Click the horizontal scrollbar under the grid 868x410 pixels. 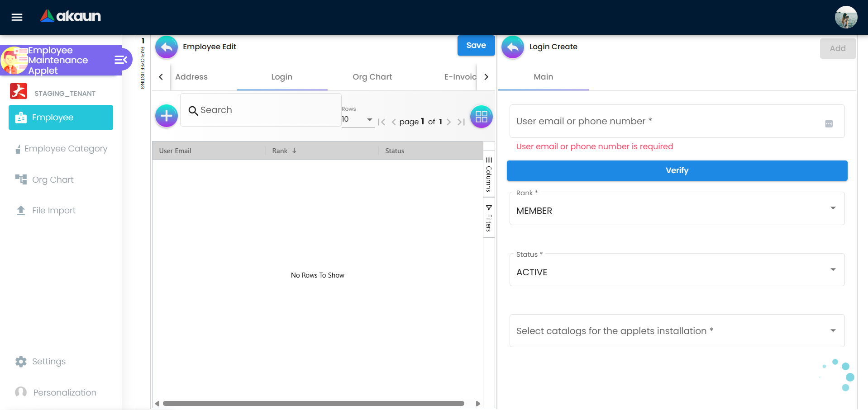(x=313, y=403)
